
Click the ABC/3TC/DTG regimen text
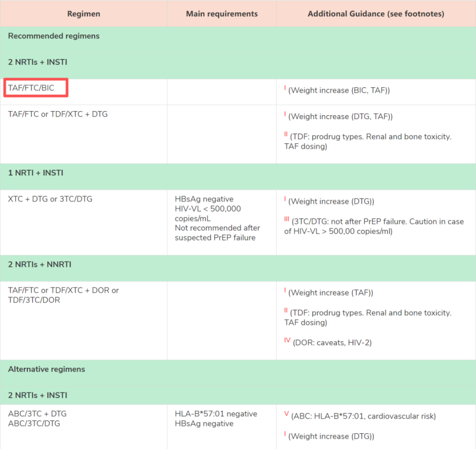click(37, 424)
